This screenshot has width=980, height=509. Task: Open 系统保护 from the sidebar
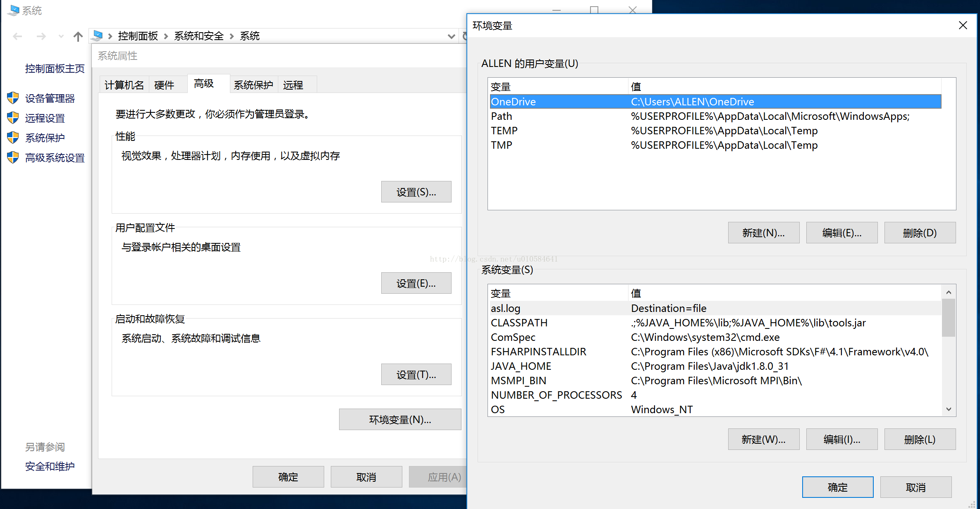coord(45,138)
